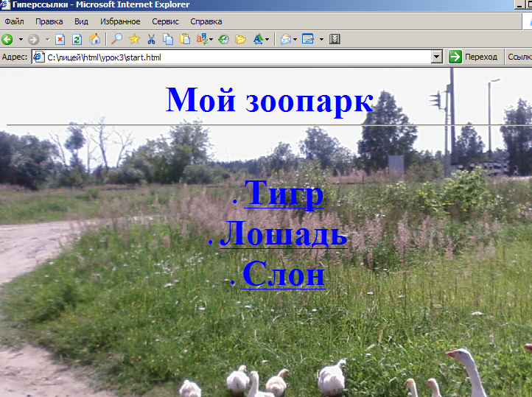Copy with the two pages icon

(x=168, y=39)
